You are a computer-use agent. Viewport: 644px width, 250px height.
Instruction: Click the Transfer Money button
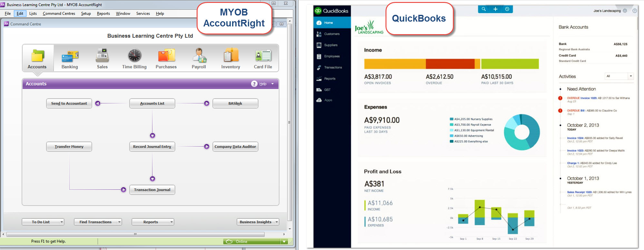69,147
